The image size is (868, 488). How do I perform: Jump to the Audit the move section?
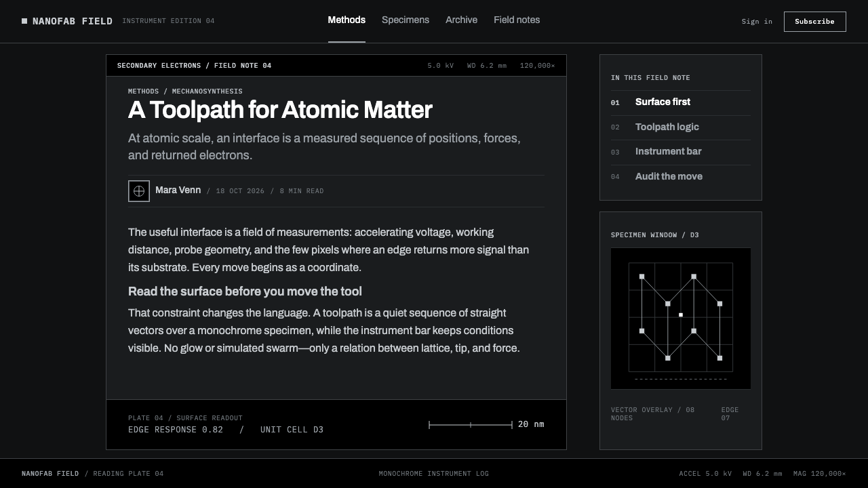681,177
